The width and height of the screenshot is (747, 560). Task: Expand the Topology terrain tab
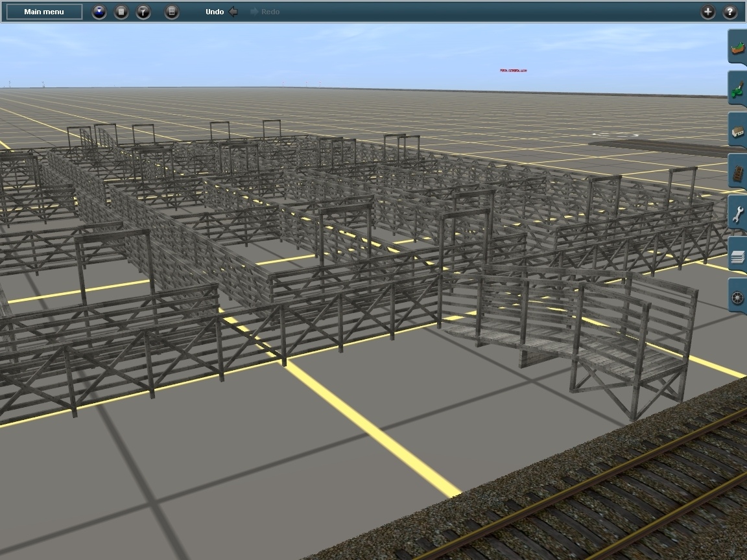click(737, 48)
